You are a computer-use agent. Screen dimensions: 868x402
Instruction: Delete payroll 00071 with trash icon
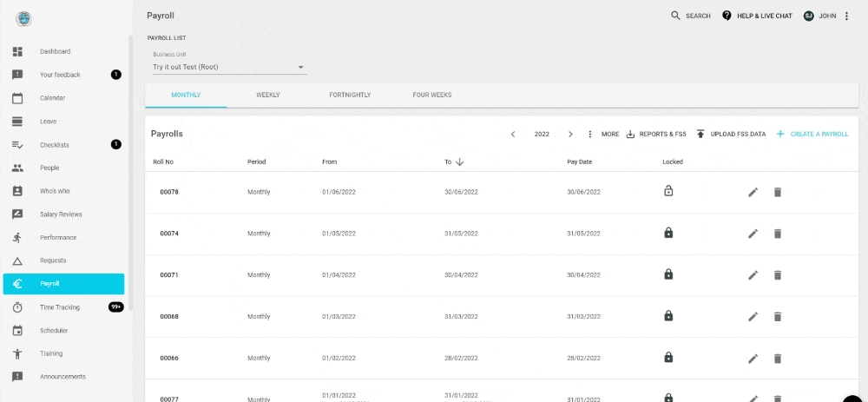pyautogui.click(x=778, y=275)
